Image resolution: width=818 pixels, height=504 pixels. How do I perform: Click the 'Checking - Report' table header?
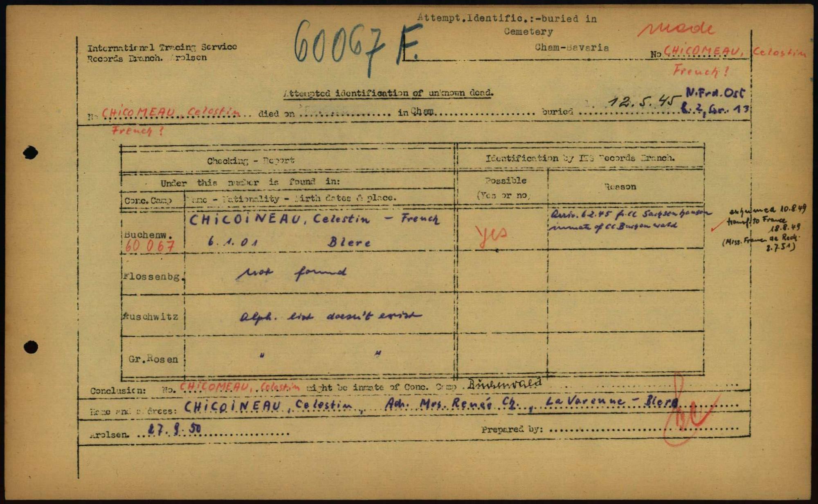point(250,161)
